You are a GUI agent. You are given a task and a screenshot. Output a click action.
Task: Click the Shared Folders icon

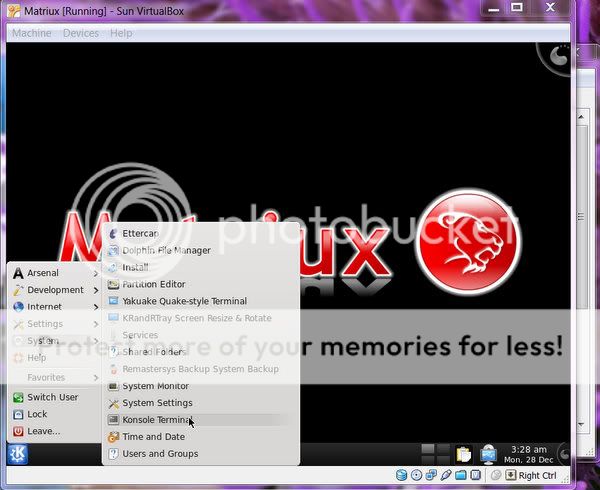click(113, 352)
